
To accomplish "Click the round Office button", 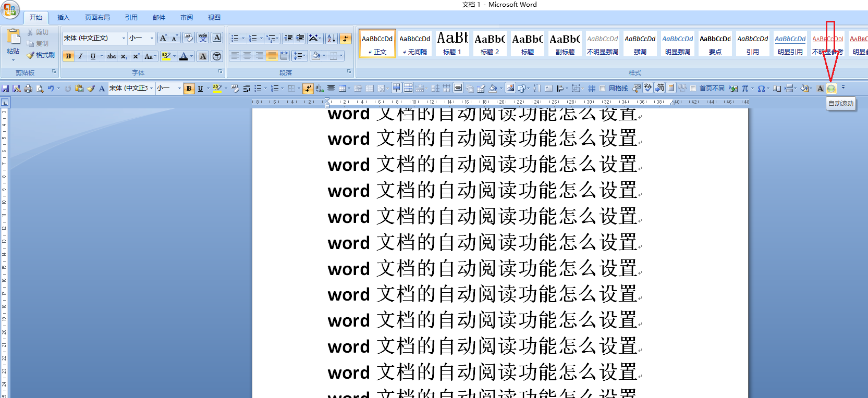I will (x=10, y=9).
